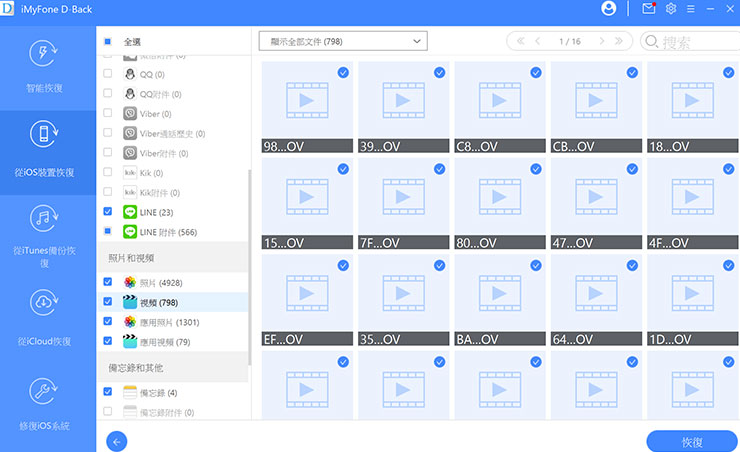Click the Viber附件 icon
The width and height of the screenshot is (740, 452).
(130, 153)
